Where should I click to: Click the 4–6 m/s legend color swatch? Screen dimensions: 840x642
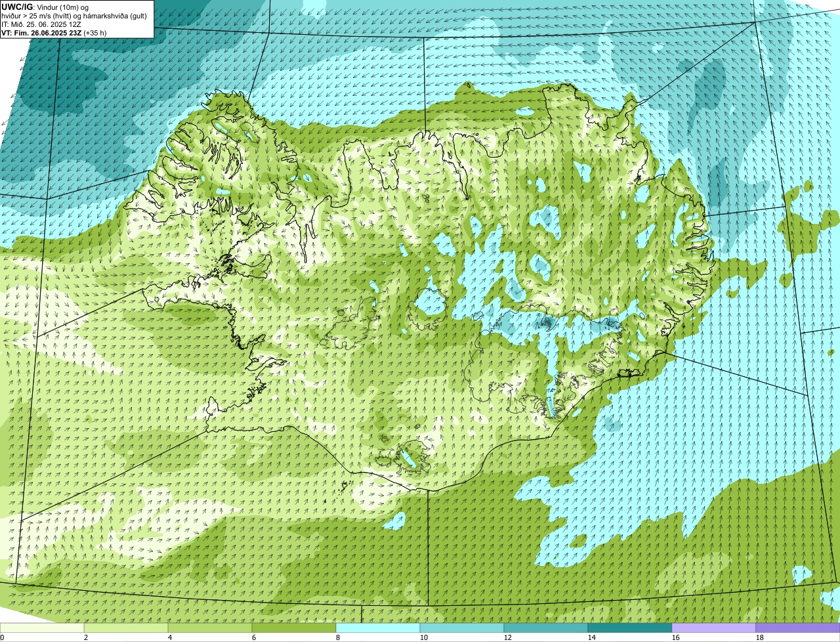click(210, 628)
